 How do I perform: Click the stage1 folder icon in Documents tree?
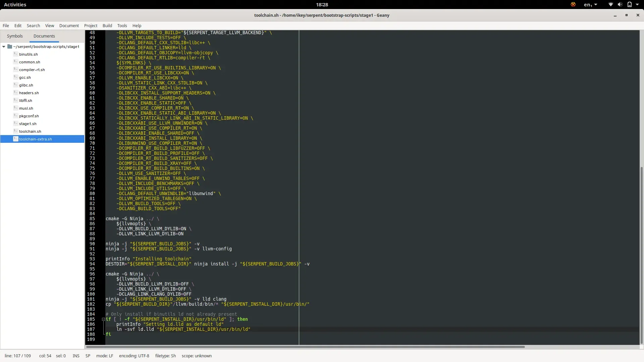click(x=10, y=47)
